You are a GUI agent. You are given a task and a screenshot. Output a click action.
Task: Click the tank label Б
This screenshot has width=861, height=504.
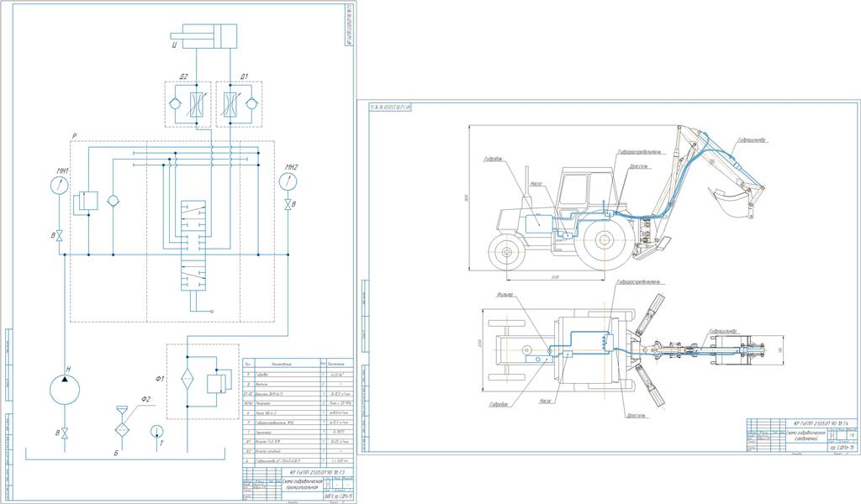point(116,454)
